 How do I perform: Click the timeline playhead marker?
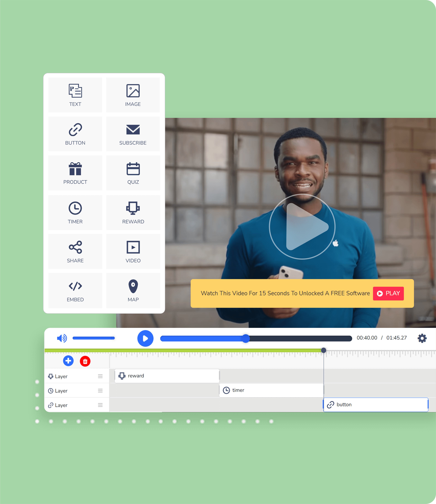click(x=324, y=350)
